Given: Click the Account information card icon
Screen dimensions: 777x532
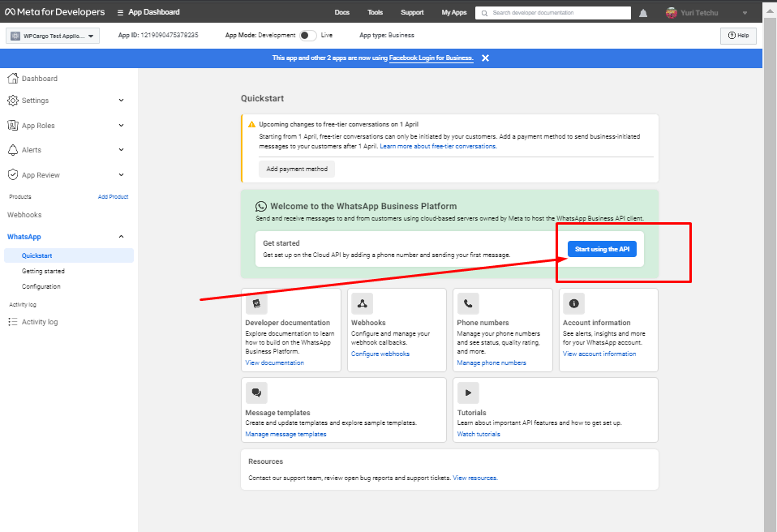Looking at the screenshot, I should pos(574,303).
